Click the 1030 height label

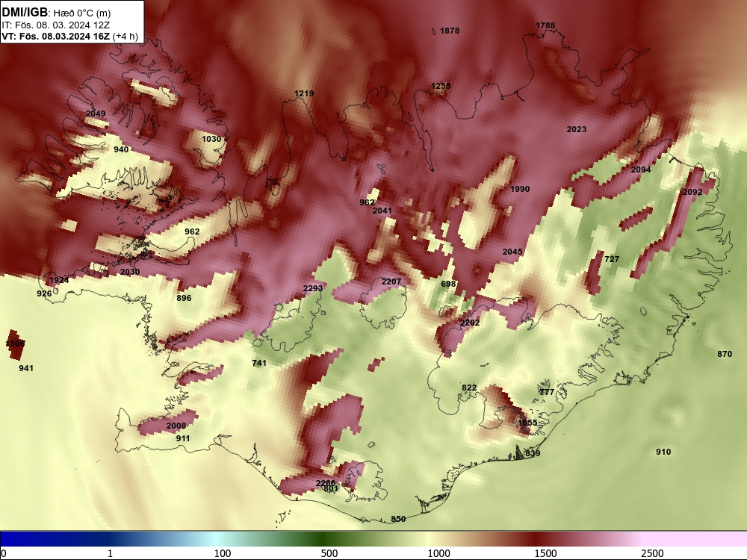211,139
